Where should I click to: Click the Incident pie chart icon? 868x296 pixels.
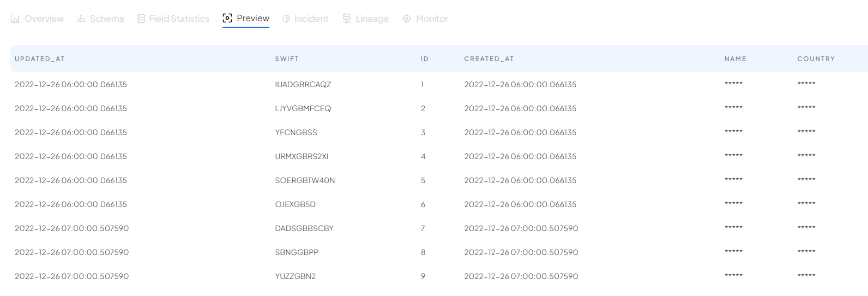coord(286,19)
